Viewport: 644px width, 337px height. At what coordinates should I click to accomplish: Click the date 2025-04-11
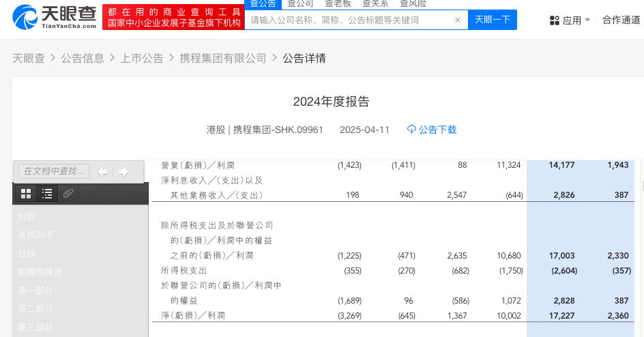(x=364, y=130)
